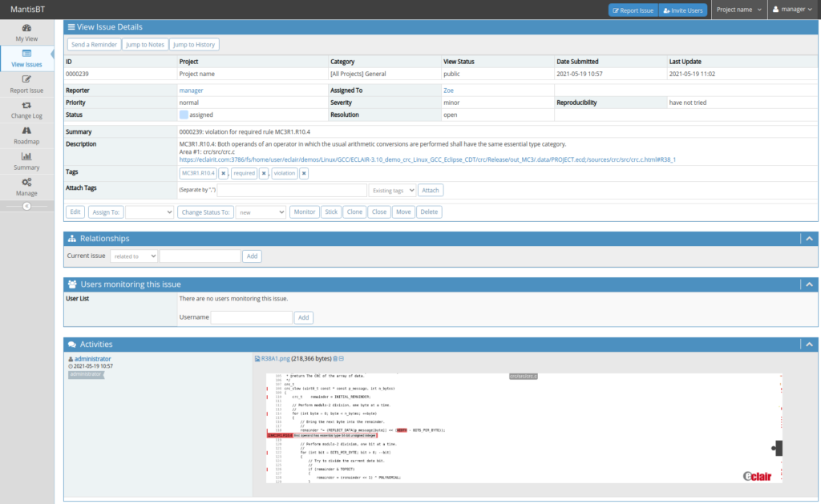Click Jump to History
821x504 pixels.
pyautogui.click(x=194, y=45)
